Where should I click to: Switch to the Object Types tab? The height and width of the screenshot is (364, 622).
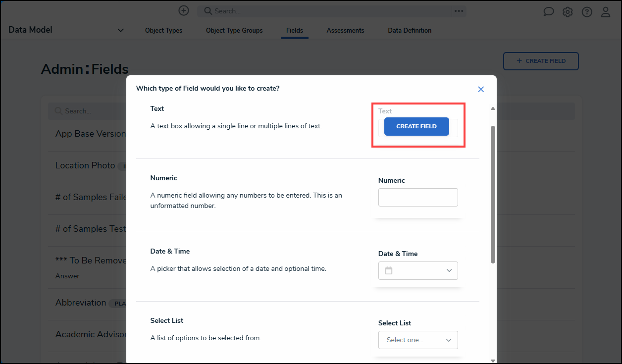click(163, 30)
